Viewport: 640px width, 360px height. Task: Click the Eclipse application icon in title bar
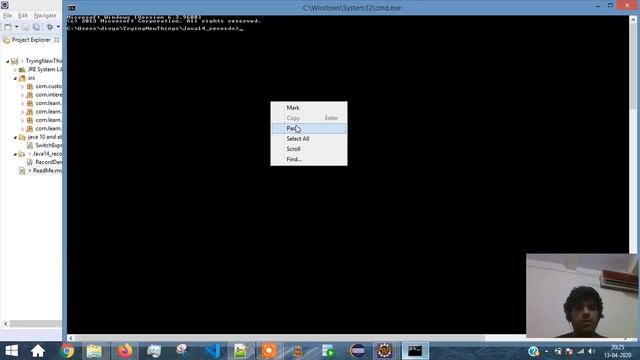(5, 5)
